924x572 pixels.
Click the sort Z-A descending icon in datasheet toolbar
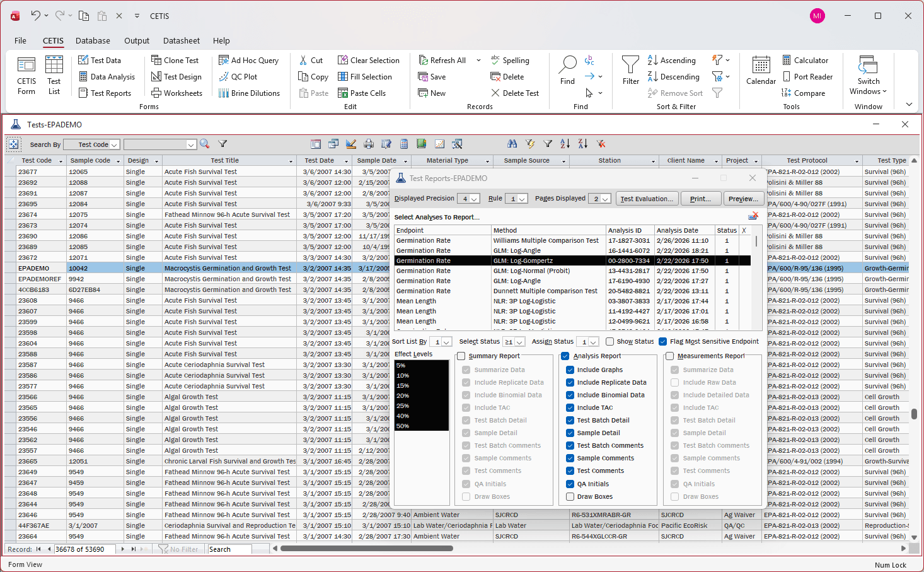tap(583, 144)
